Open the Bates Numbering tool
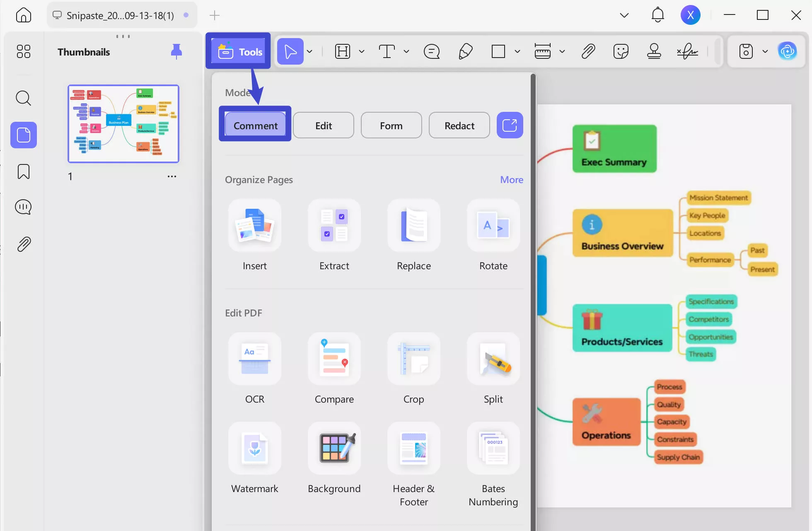 coord(493,448)
